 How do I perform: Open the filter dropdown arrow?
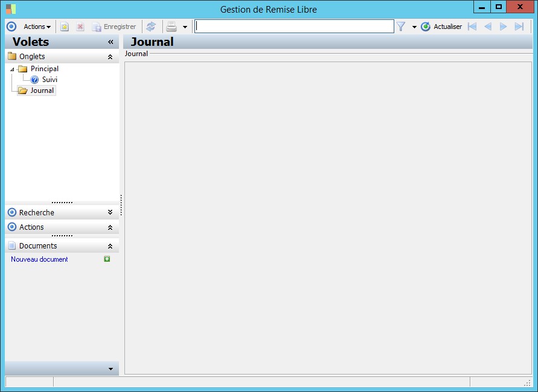tap(414, 27)
